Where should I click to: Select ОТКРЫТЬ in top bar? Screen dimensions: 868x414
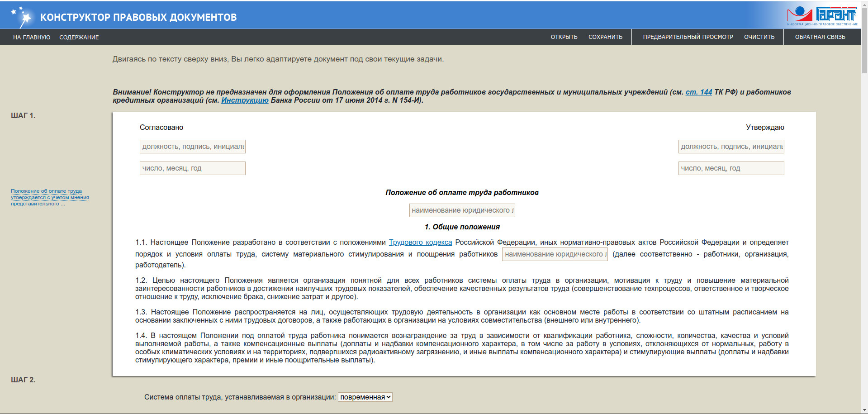point(564,37)
